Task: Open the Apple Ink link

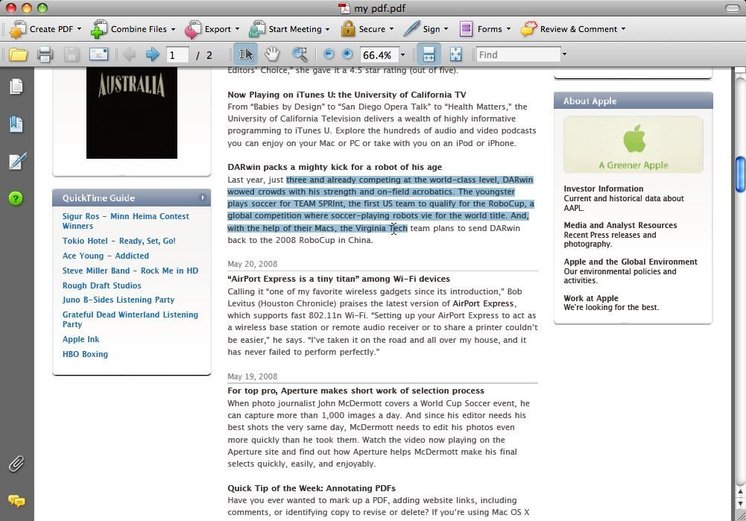Action: tap(81, 339)
